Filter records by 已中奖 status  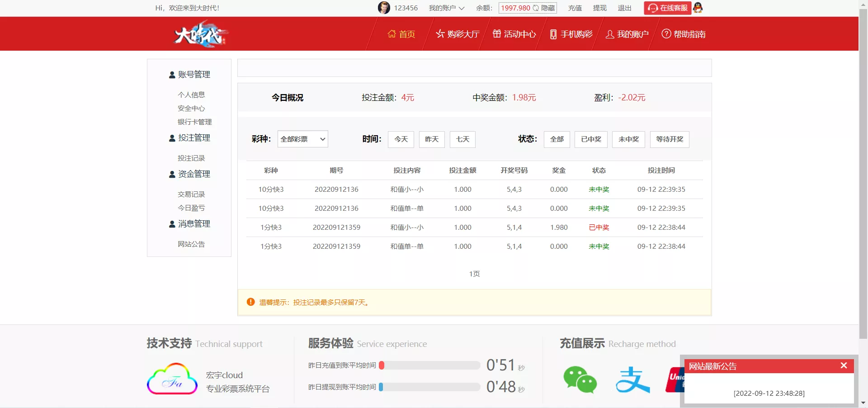click(x=590, y=139)
